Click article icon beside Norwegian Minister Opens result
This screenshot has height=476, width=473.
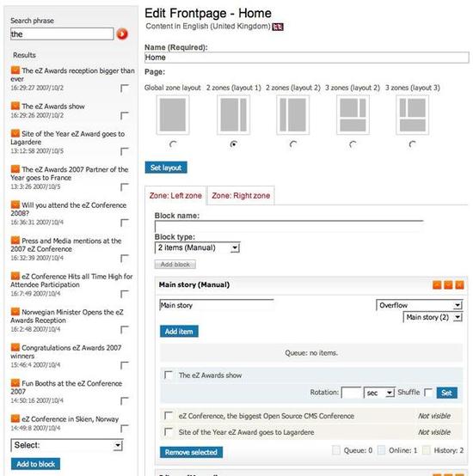[15, 312]
